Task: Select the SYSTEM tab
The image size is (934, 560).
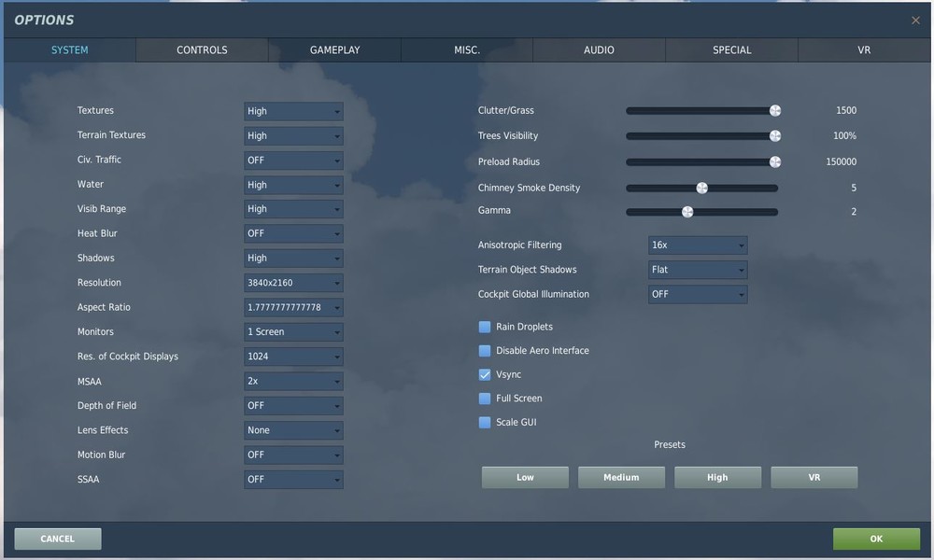Action: [x=70, y=50]
